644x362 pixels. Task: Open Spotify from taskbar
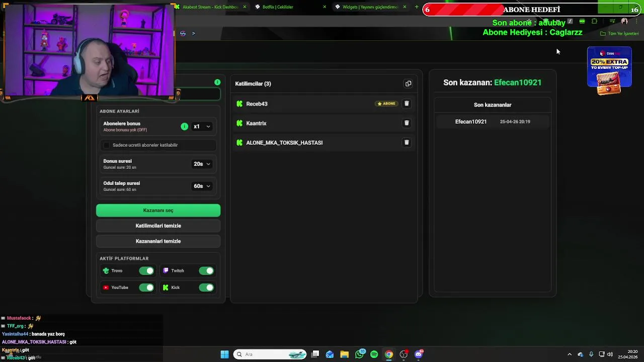click(374, 354)
